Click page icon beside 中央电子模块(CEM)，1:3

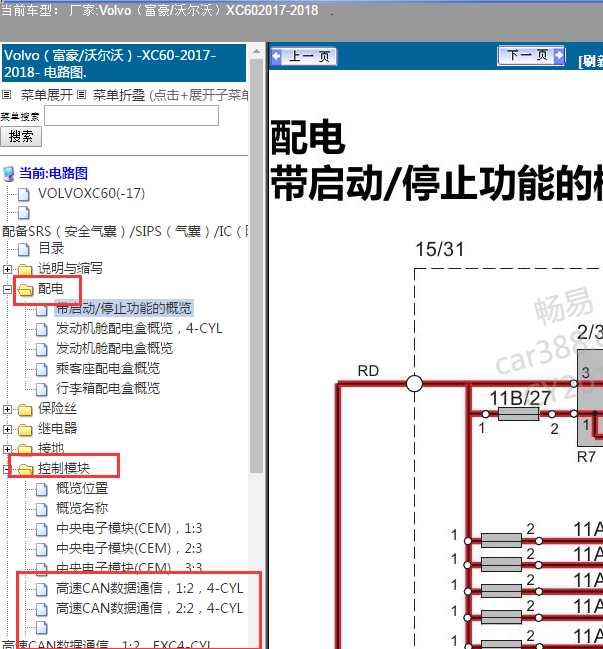[x=42, y=529]
